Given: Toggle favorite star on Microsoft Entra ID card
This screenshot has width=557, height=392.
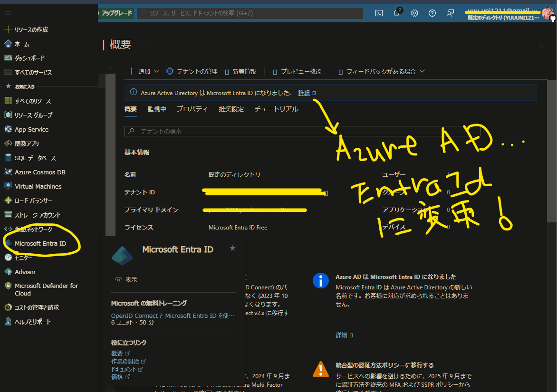Looking at the screenshot, I should pyautogui.click(x=233, y=248).
